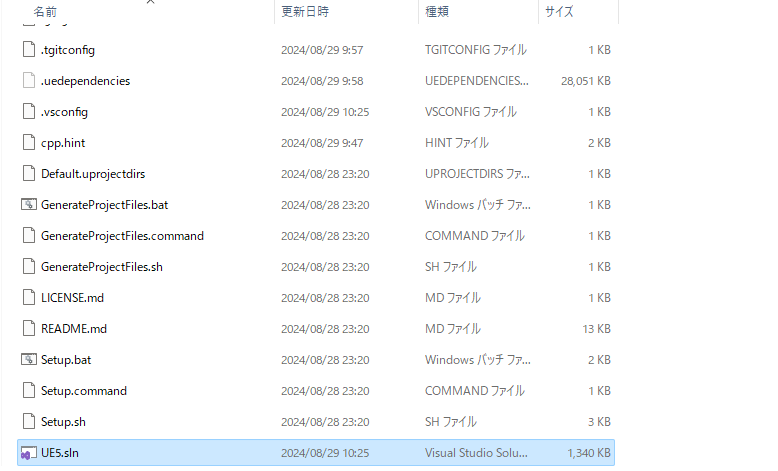Select the file name .tgitconfig

(68, 50)
